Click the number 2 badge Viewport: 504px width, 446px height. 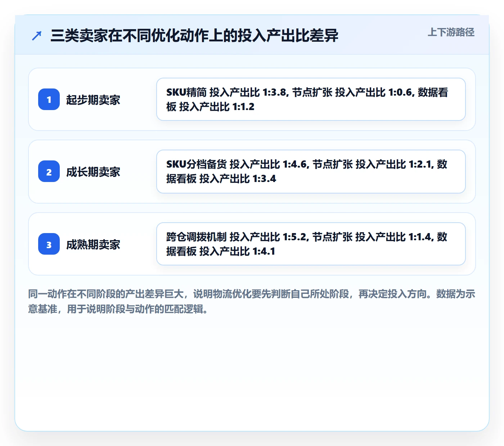click(49, 171)
